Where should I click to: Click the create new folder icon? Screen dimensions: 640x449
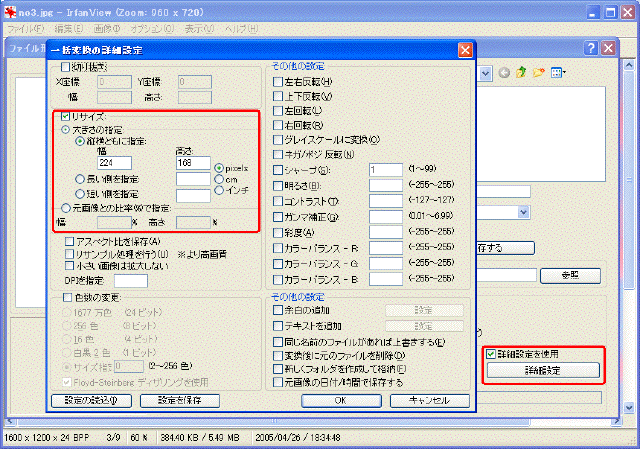(537, 73)
